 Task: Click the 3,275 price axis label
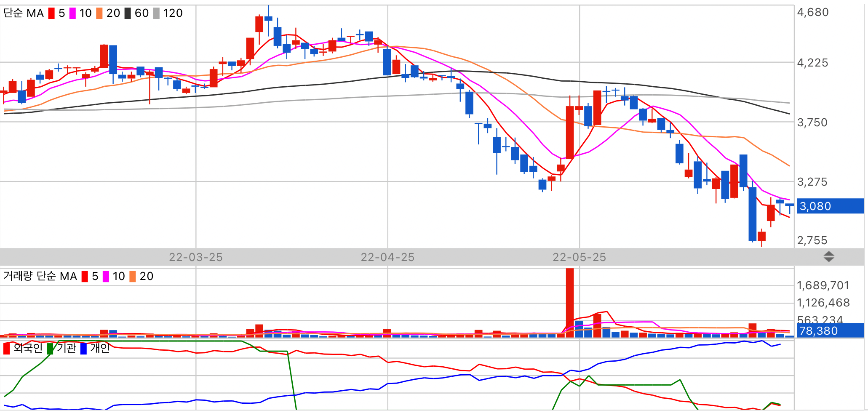coord(812,182)
